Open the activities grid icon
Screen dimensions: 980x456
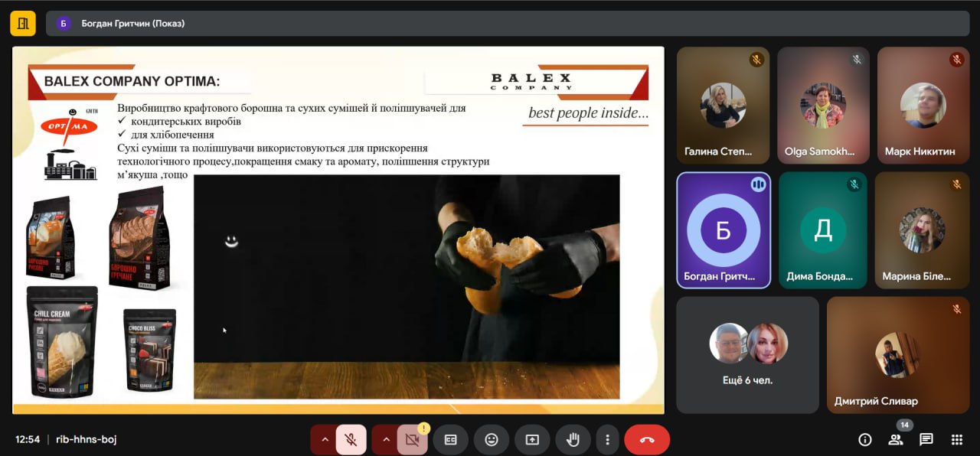(957, 440)
